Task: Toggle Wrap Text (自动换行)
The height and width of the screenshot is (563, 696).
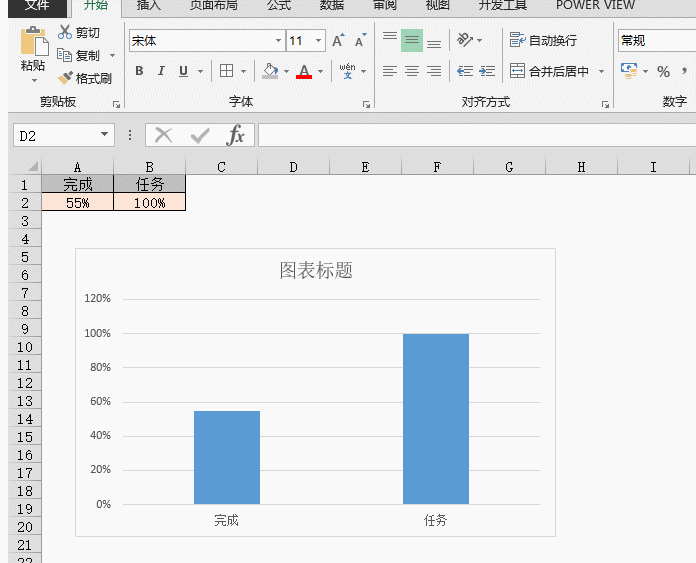Action: [543, 40]
